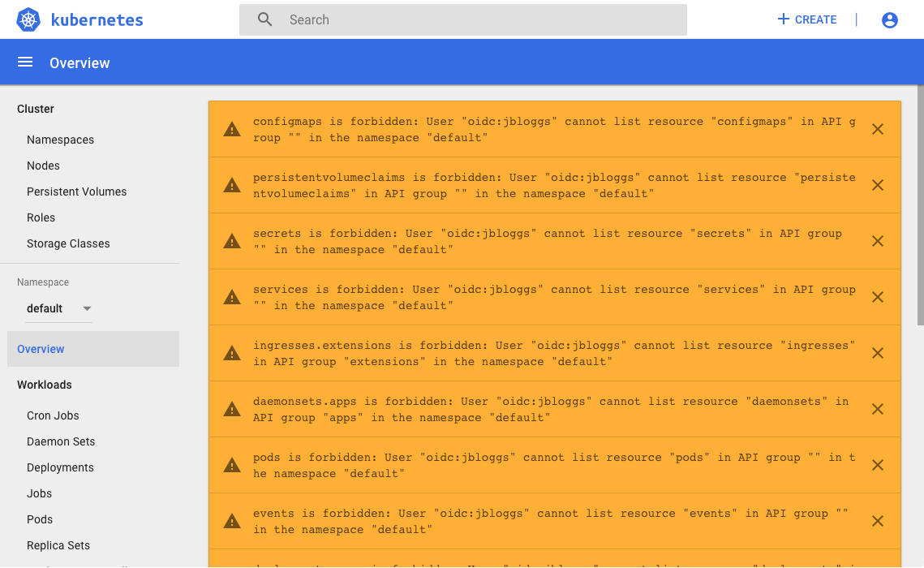Image resolution: width=924 pixels, height=568 pixels.
Task: Dismiss the configmaps forbidden notification
Action: pos(877,128)
